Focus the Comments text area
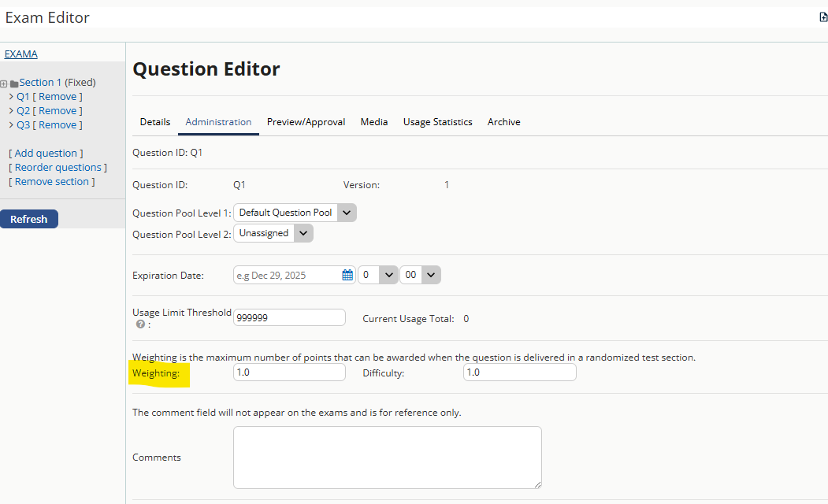This screenshot has height=504, width=828. point(387,458)
